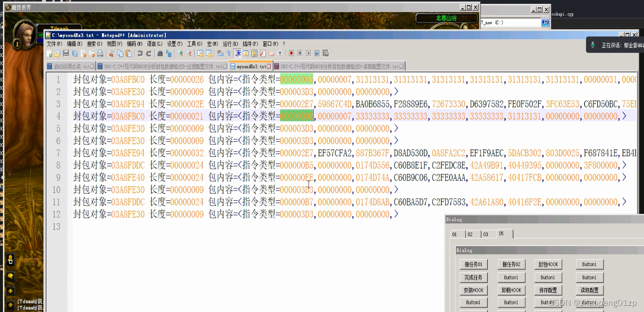Screen dimensions: 644x312
Task: Select tab 03 in the Dialog window
Action: (x=488, y=234)
